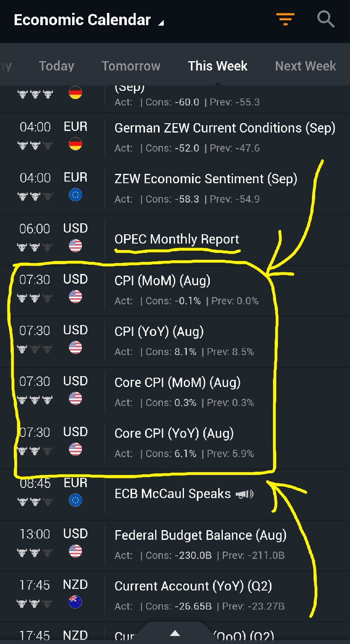Open the OPEC Monthly Report event
The width and height of the screenshot is (350, 644).
[177, 239]
